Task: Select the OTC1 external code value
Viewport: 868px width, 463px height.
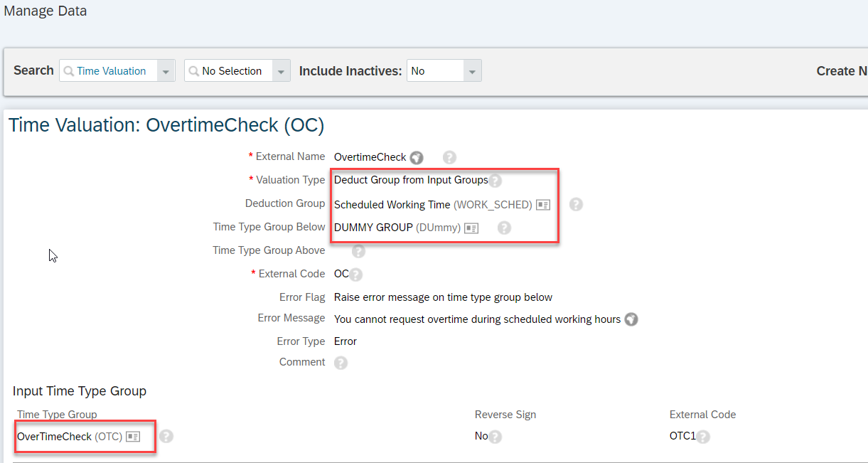Action: click(x=683, y=437)
